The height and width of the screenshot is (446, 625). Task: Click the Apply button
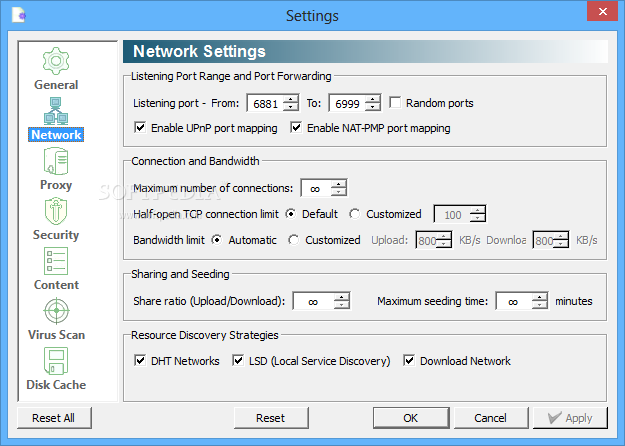[x=570, y=418]
